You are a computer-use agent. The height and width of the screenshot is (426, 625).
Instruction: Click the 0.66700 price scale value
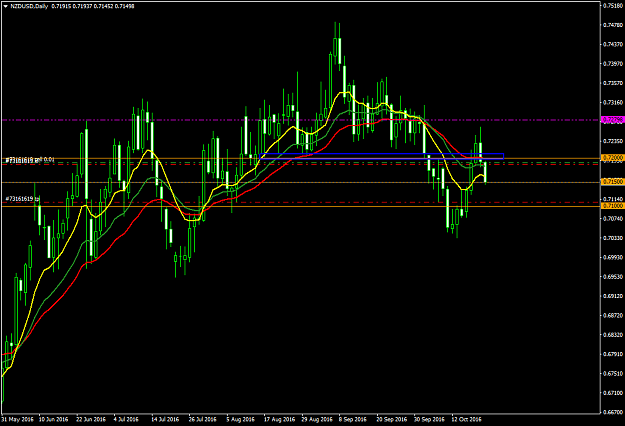[x=613, y=412]
